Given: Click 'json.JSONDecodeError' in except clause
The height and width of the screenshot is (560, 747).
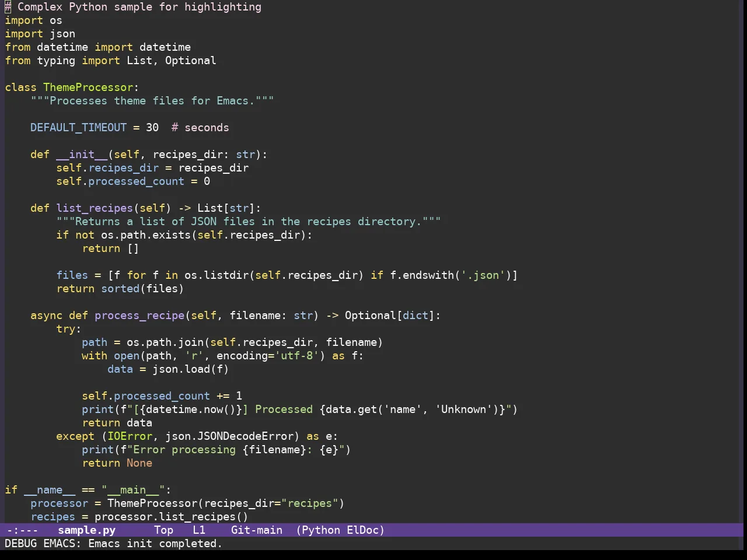Looking at the screenshot, I should [229, 436].
